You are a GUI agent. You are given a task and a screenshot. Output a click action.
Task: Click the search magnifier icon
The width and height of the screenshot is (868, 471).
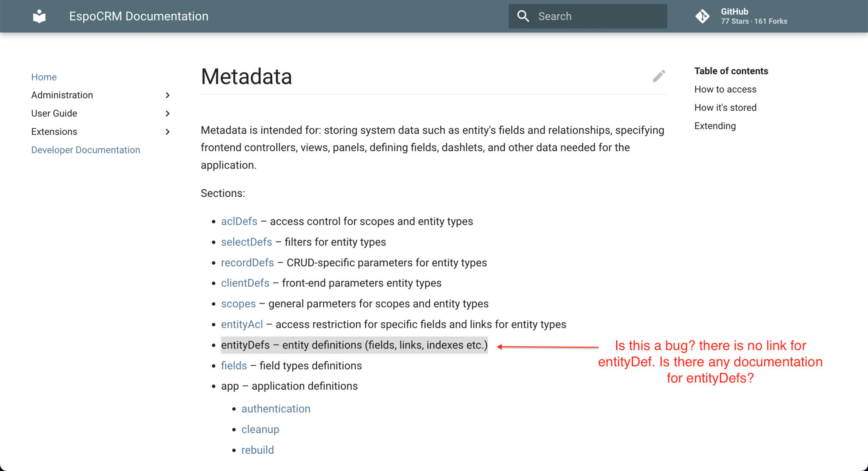(x=523, y=16)
